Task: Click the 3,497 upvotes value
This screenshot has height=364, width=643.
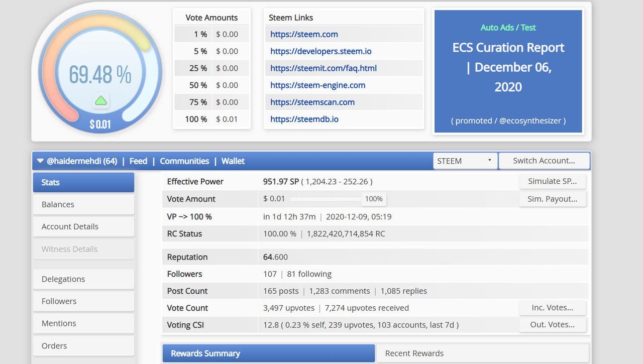Action: pos(288,308)
